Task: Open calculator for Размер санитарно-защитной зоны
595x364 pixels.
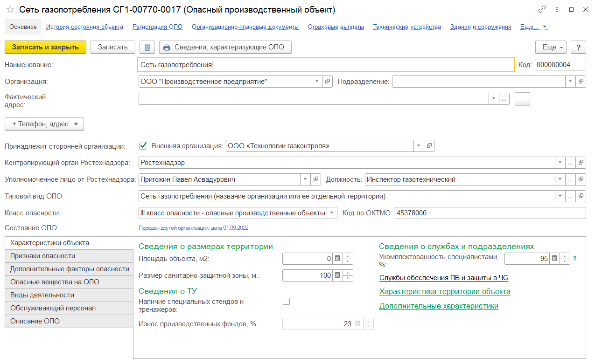Action: click(x=337, y=275)
